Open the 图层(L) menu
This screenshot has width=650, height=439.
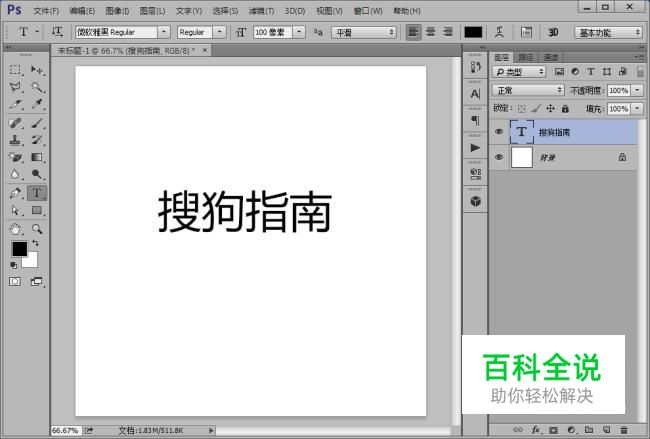coord(152,11)
